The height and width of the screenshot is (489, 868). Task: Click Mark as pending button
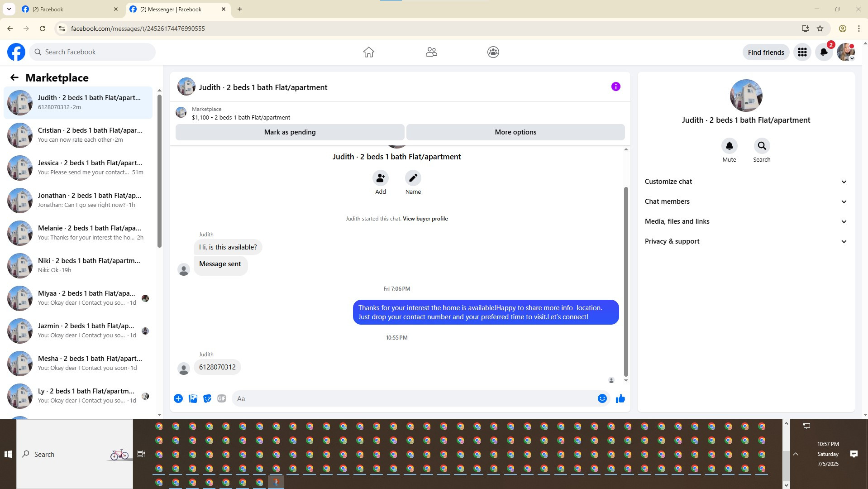[x=290, y=132]
